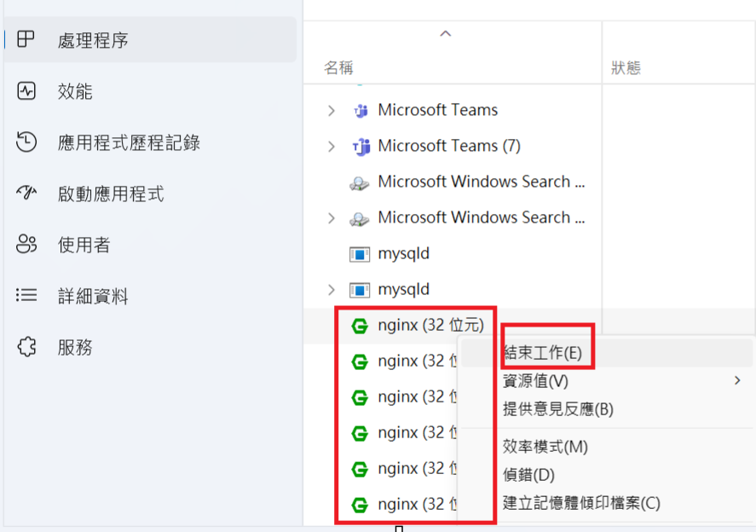
Task: Select the Details (詳細資料) list icon
Action: 26,296
